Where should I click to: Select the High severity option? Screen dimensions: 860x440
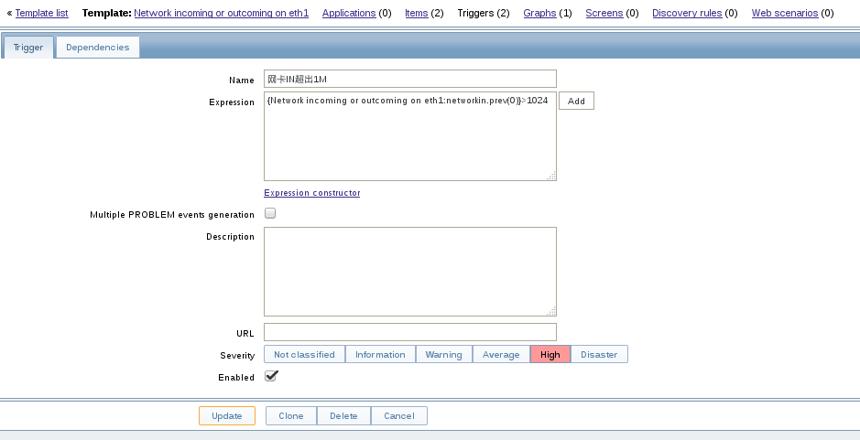550,354
